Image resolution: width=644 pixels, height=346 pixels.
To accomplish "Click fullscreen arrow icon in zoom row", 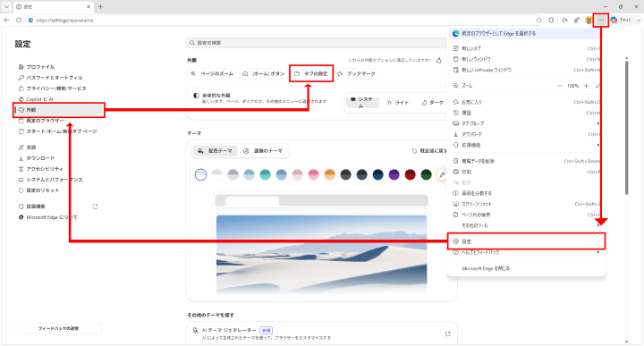I will pos(598,86).
